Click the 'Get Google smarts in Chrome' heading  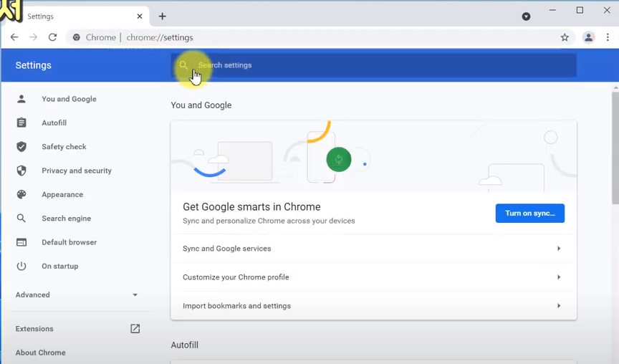point(251,207)
